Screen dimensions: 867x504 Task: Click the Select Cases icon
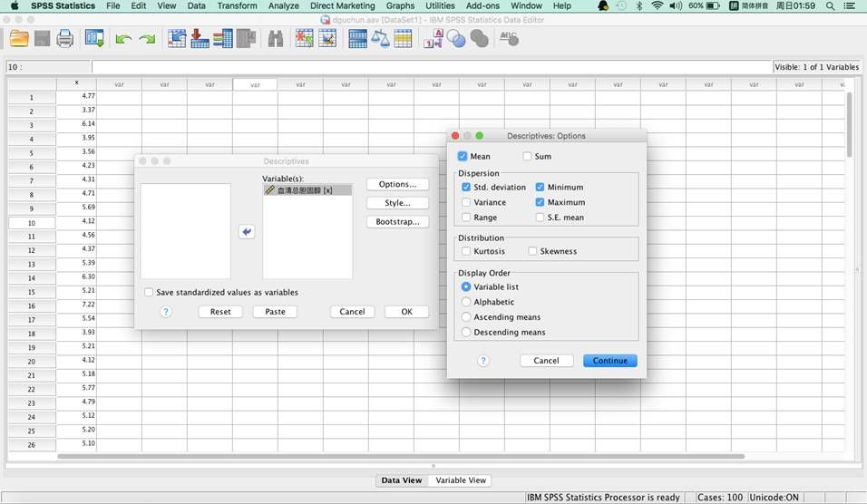click(x=403, y=39)
